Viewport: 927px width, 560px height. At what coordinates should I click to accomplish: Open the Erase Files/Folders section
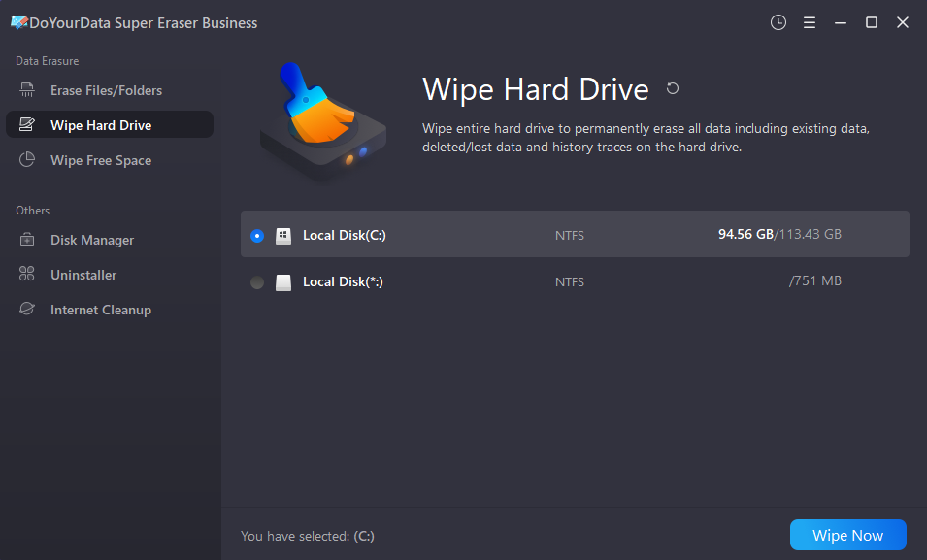coord(110,90)
